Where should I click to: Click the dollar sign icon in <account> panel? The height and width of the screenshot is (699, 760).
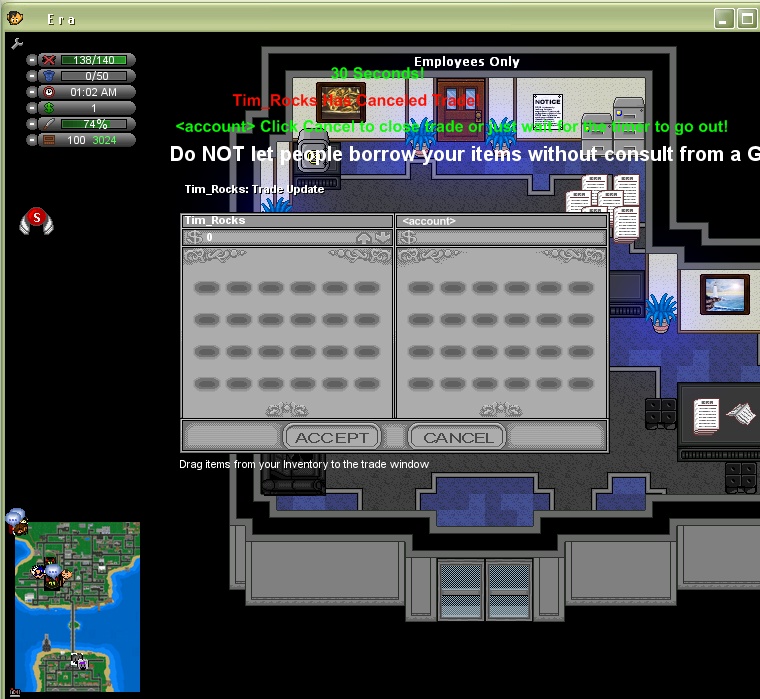(x=408, y=237)
